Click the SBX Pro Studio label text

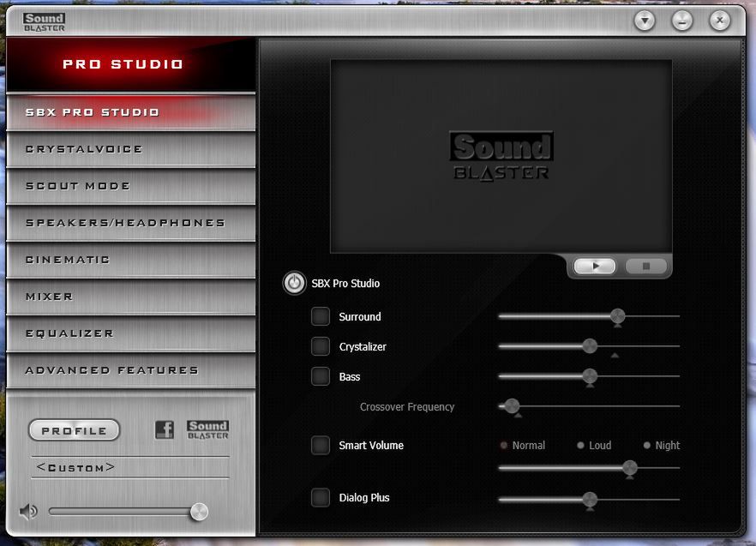click(345, 283)
